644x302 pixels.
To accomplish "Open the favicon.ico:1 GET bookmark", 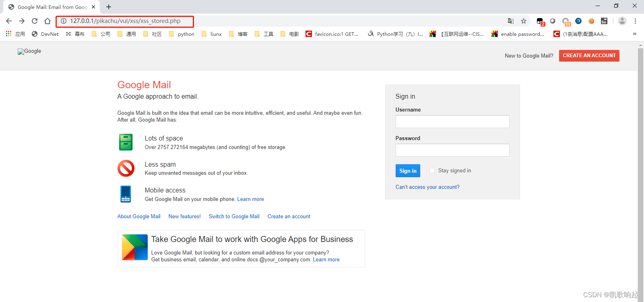I will 332,34.
